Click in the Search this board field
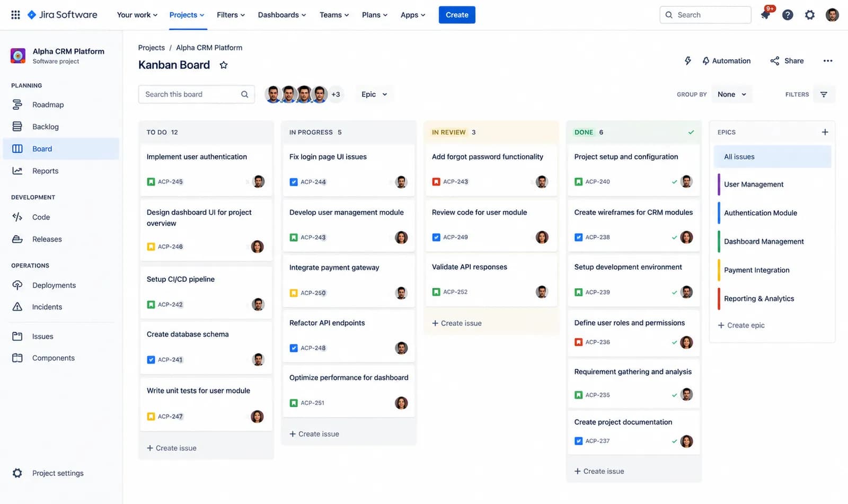This screenshot has height=504, width=848. click(196, 94)
